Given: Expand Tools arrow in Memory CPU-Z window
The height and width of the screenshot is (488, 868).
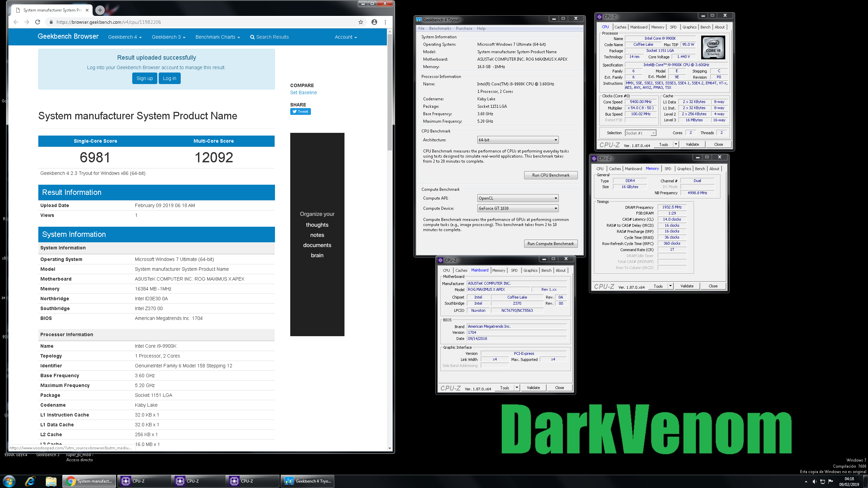Looking at the screenshot, I should tap(670, 286).
